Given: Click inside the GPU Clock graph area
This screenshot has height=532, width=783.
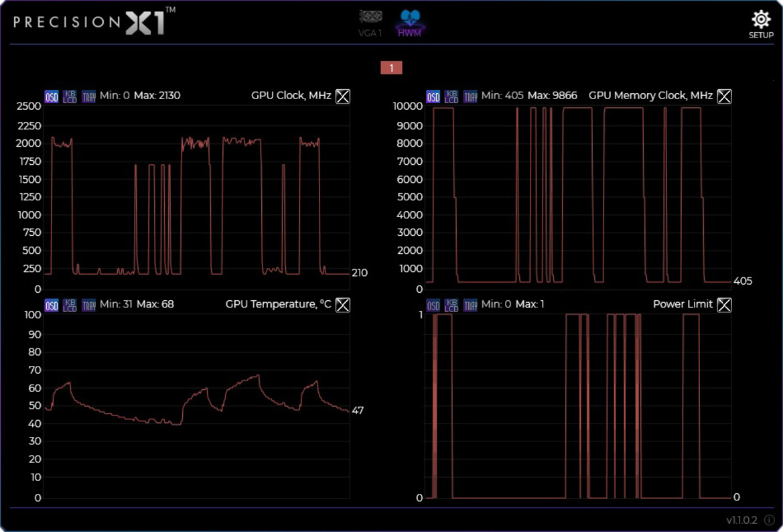Looking at the screenshot, I should [196, 197].
